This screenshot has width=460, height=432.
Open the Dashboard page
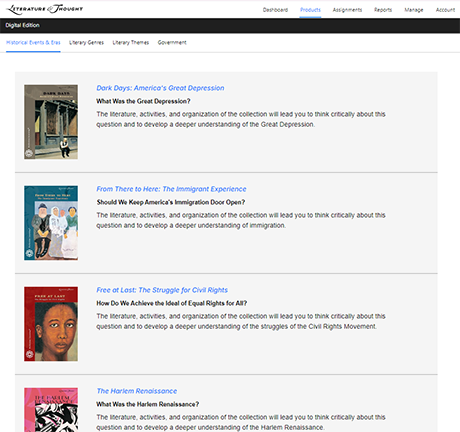pos(275,10)
